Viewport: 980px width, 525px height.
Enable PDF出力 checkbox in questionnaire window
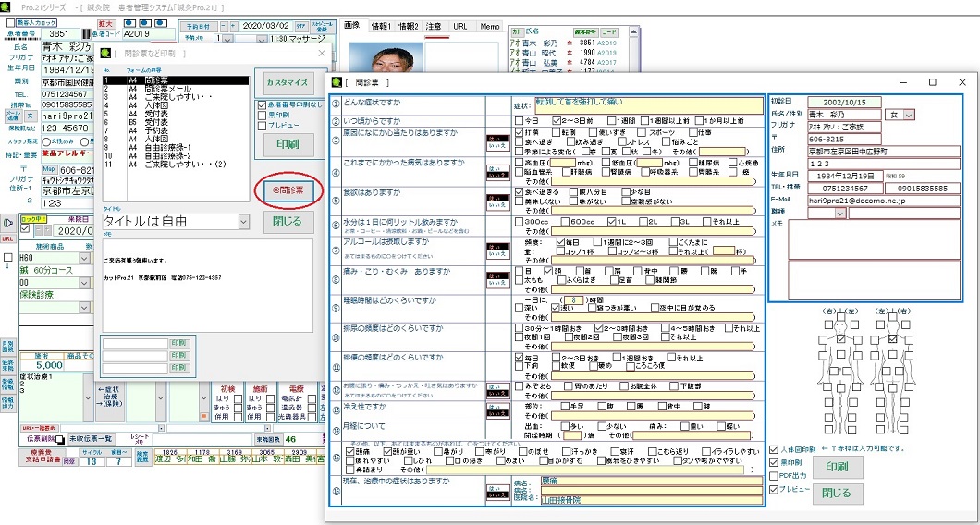coord(775,476)
